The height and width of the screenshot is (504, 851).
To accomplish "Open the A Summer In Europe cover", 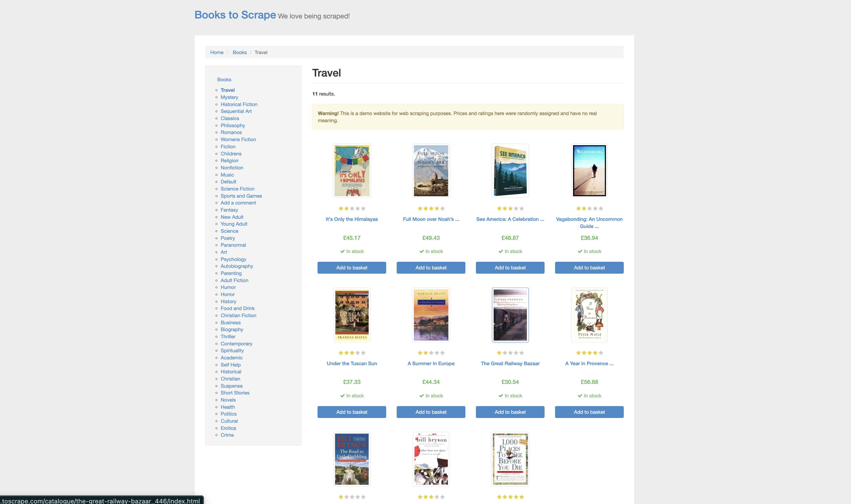I will (431, 315).
